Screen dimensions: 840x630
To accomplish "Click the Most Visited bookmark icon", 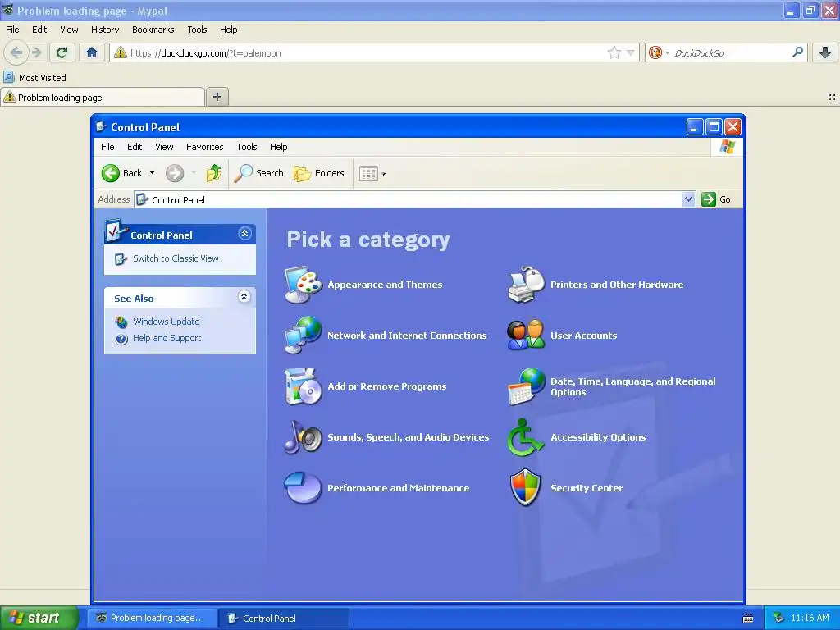I will (x=8, y=78).
